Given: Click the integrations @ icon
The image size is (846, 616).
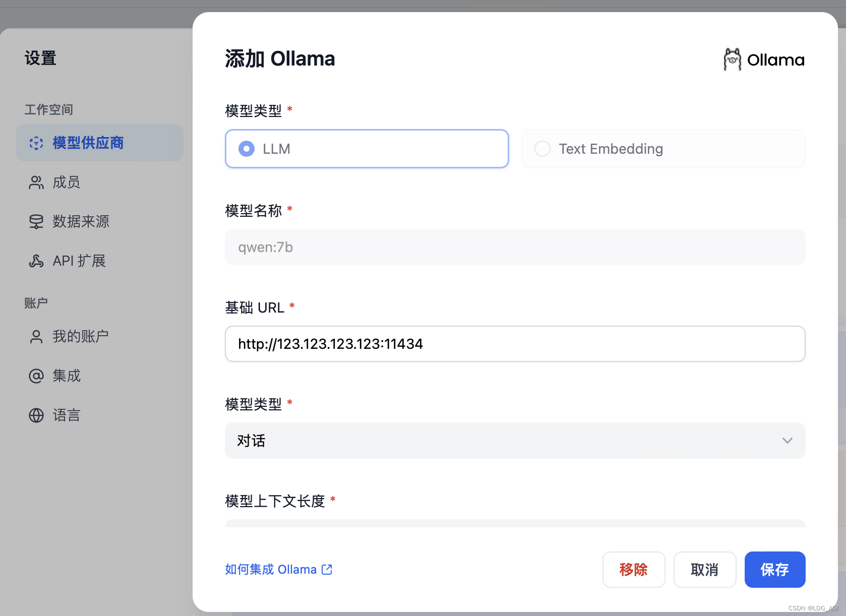Looking at the screenshot, I should point(36,376).
